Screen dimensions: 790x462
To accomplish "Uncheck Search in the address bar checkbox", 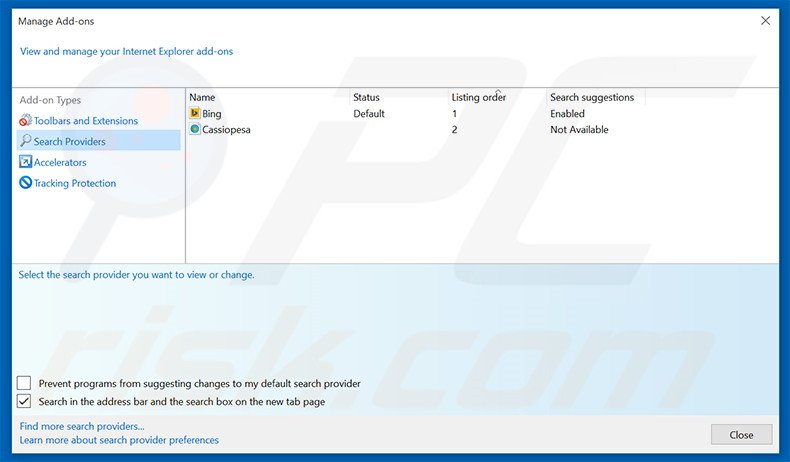I will coord(24,401).
